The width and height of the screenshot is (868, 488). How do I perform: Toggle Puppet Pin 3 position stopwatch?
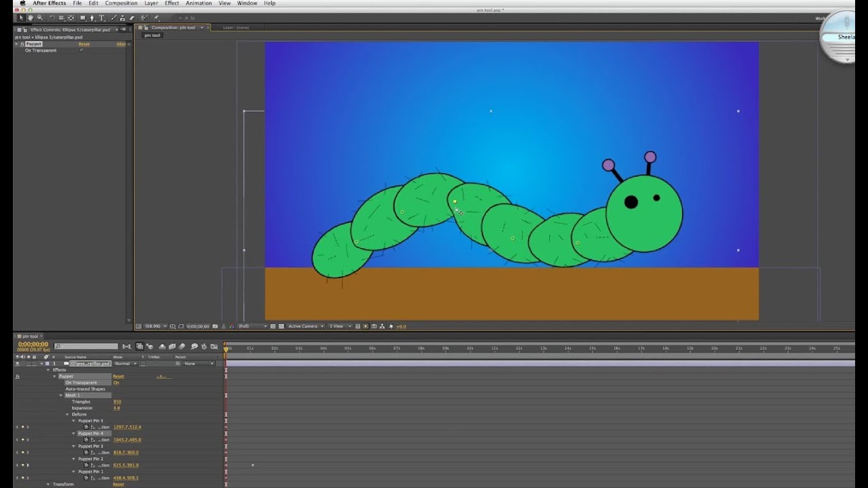[86, 452]
